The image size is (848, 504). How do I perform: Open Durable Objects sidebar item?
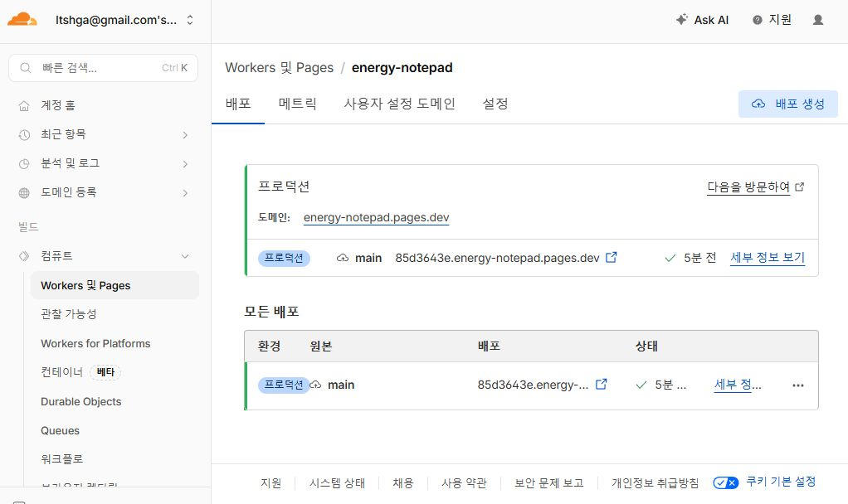pos(81,401)
